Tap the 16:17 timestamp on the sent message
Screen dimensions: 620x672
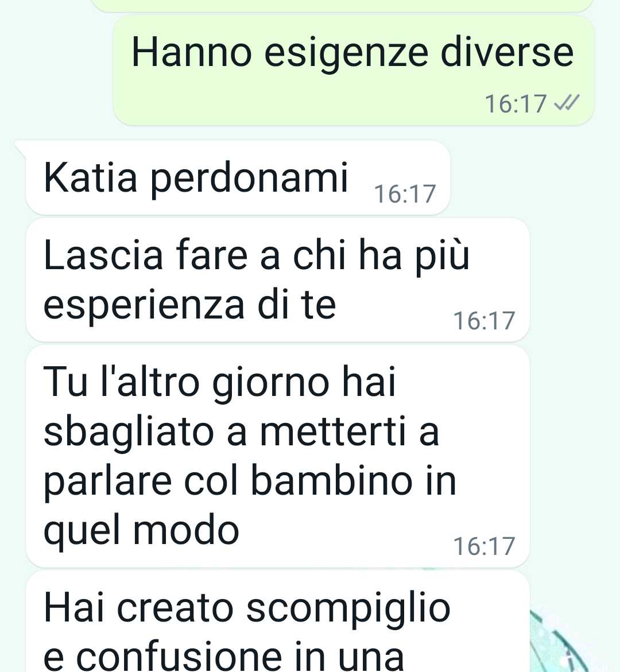[515, 104]
